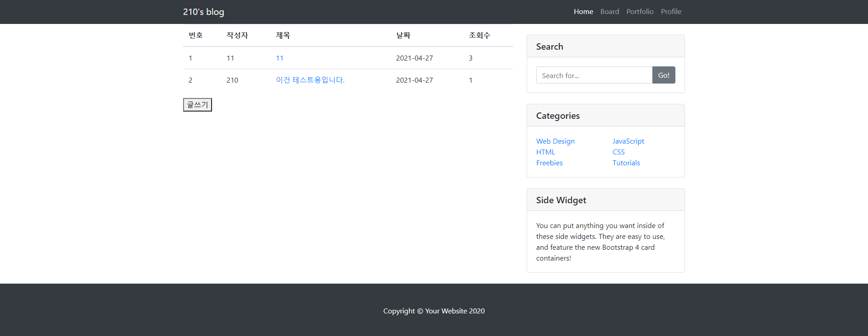Click the 조회수 column header

[x=480, y=35]
